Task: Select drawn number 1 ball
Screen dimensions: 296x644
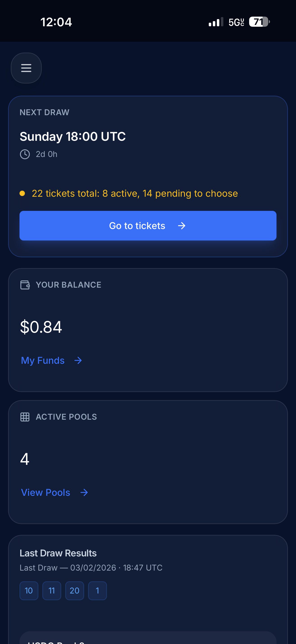Action: (98, 591)
